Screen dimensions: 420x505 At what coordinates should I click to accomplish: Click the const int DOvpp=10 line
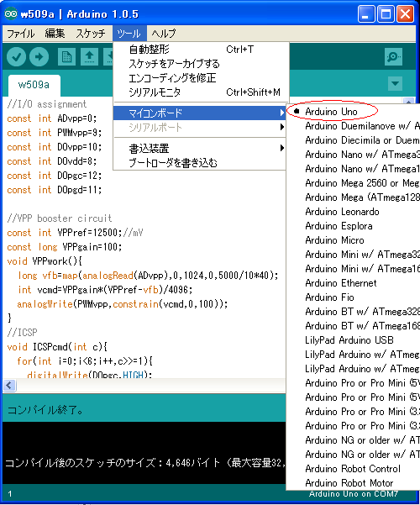coord(54,147)
